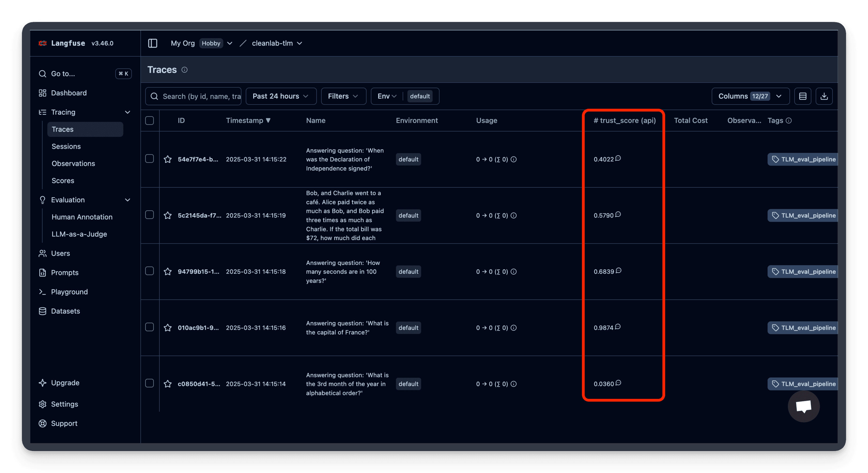Image resolution: width=868 pixels, height=473 pixels.
Task: Select the Prompts sidebar icon
Action: (x=43, y=272)
